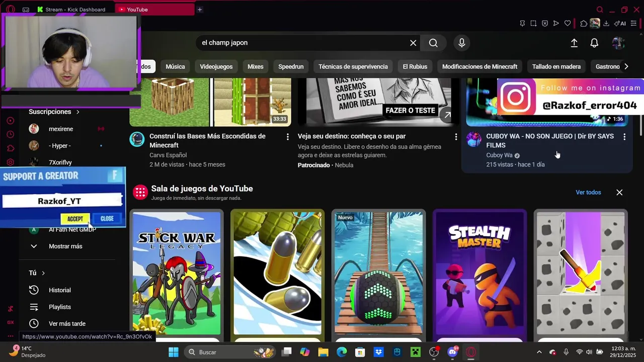
Task: Open the ad blocker shield icon
Action: tap(545, 24)
